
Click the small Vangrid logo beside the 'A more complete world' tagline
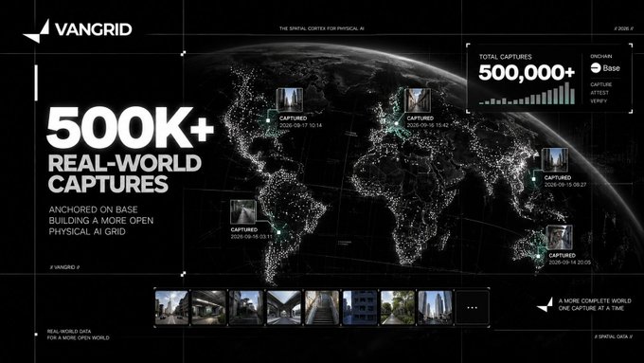545,304
